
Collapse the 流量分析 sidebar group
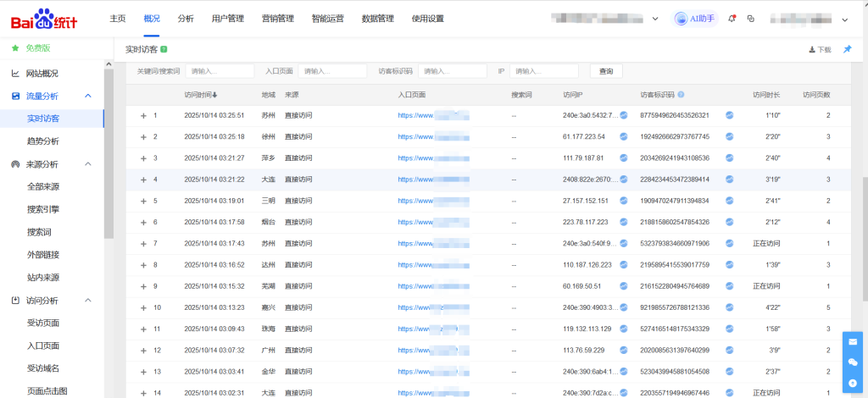coord(87,97)
